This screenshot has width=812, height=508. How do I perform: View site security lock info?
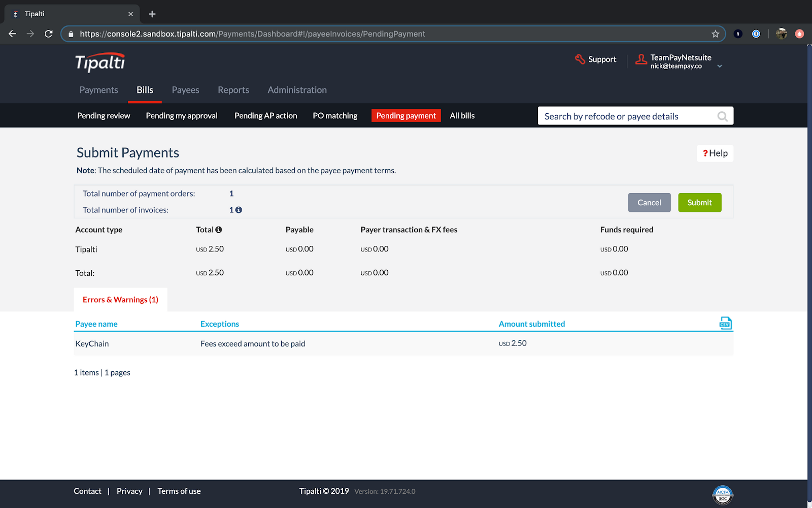click(71, 34)
